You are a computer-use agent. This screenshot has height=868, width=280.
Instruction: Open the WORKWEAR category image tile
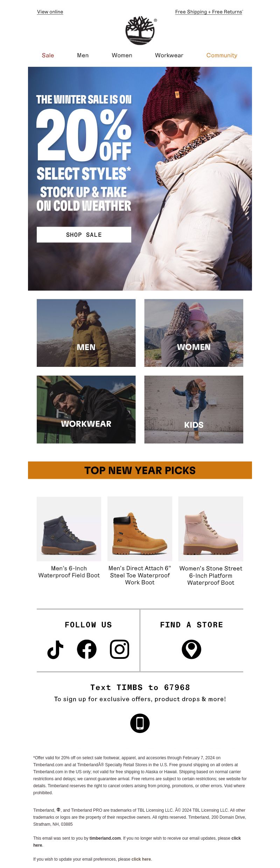86,410
